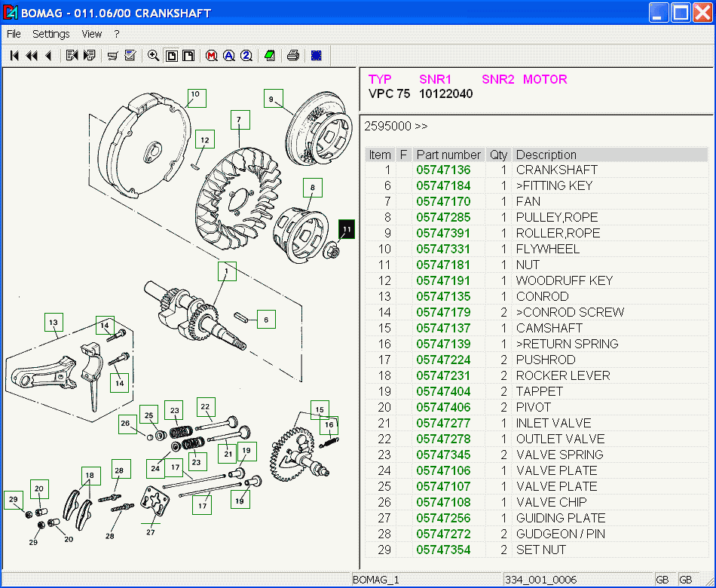Click callout 16 for the return spring
The width and height of the screenshot is (716, 588).
329,425
